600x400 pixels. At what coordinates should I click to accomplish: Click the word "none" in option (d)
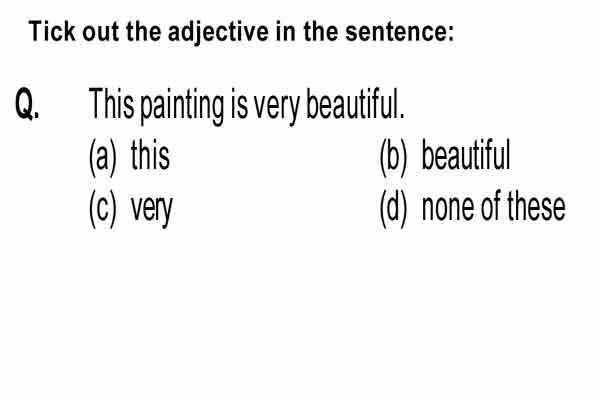pyautogui.click(x=448, y=209)
